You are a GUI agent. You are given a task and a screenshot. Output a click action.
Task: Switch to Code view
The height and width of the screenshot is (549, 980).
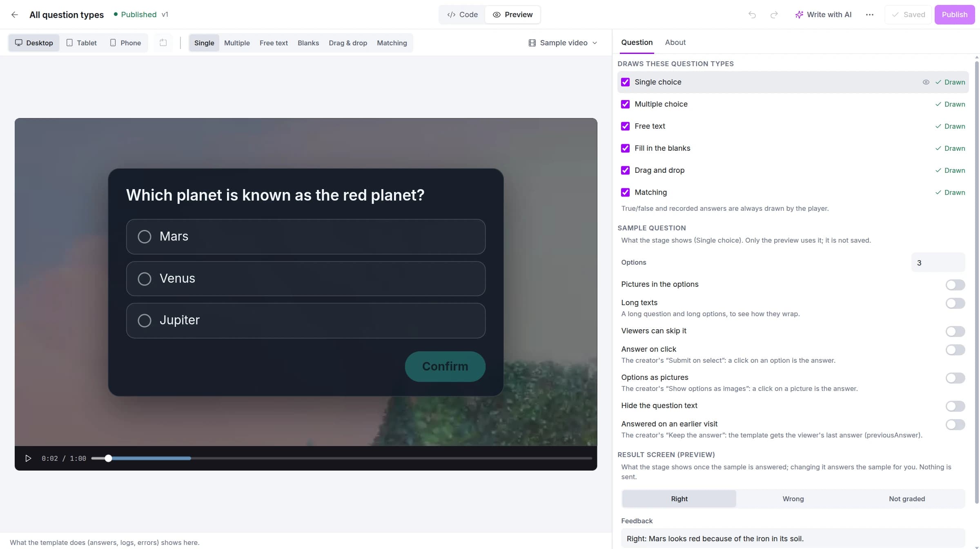(x=463, y=15)
